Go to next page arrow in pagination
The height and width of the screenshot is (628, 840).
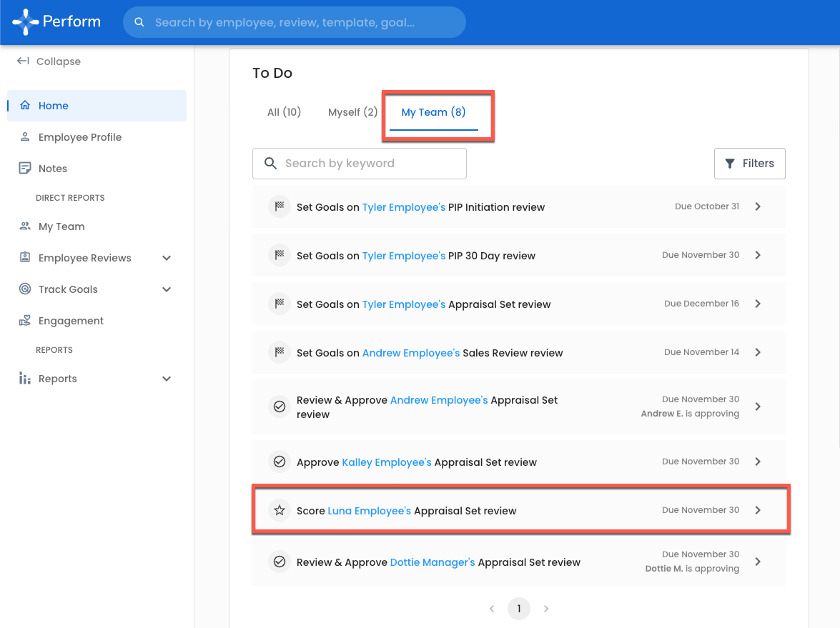point(546,609)
